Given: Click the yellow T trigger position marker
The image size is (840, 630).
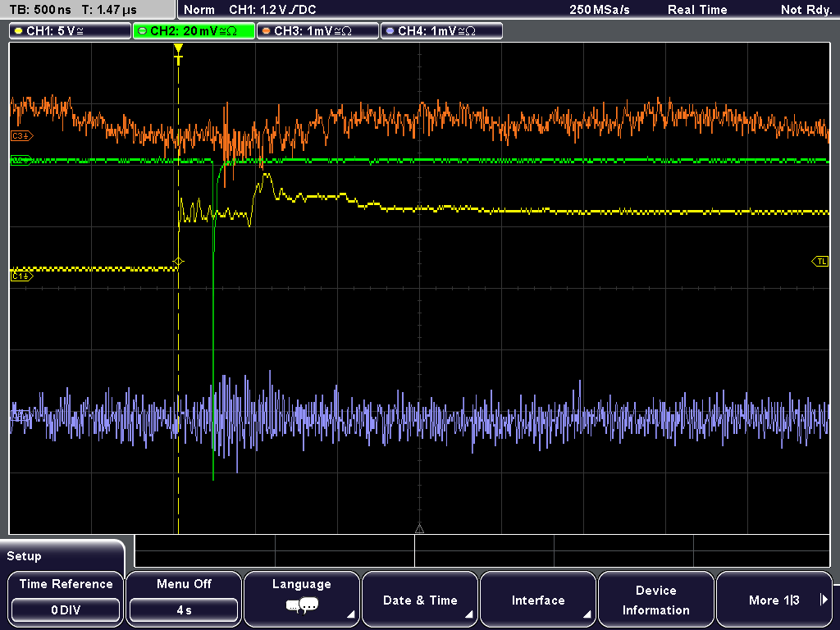Looking at the screenshot, I should pyautogui.click(x=178, y=55).
